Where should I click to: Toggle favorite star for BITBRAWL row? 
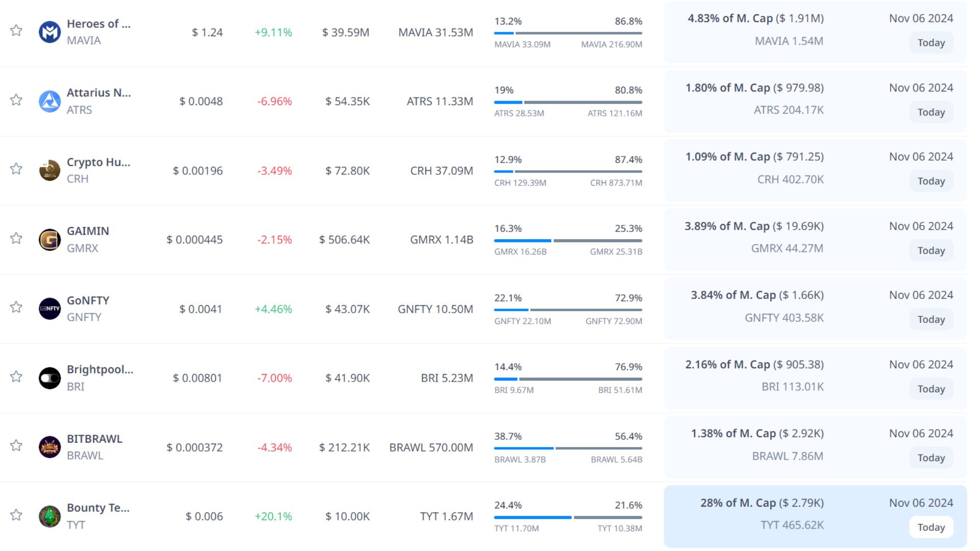tap(16, 445)
